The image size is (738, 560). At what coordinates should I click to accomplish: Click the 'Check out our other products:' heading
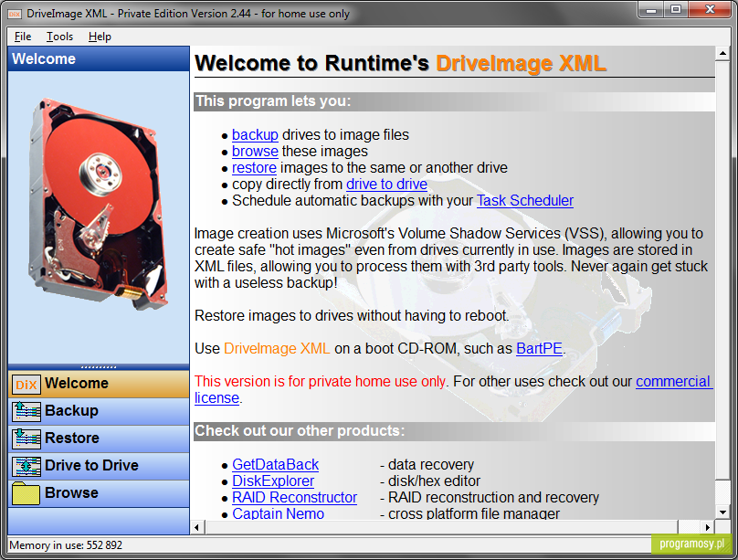[x=300, y=430]
